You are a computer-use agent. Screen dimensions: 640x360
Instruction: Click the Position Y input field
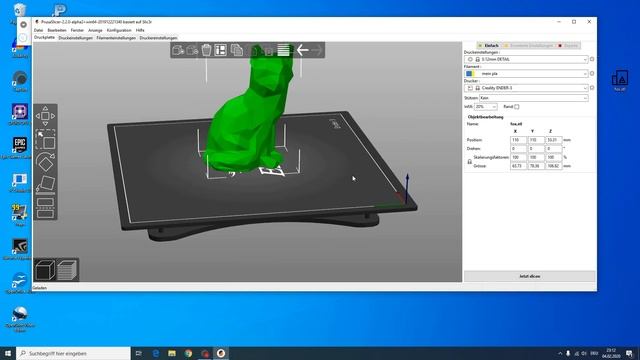click(536, 140)
